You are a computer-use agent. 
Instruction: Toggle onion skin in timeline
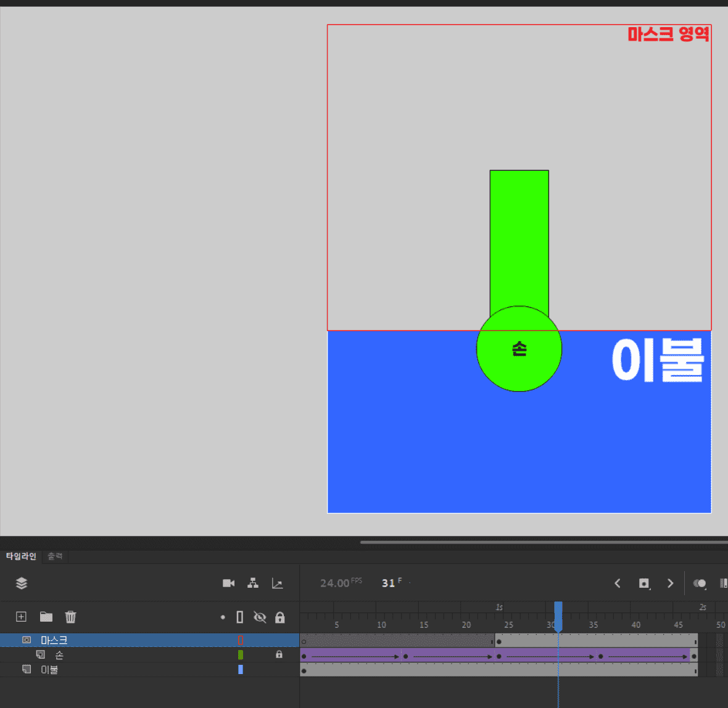pyautogui.click(x=700, y=583)
